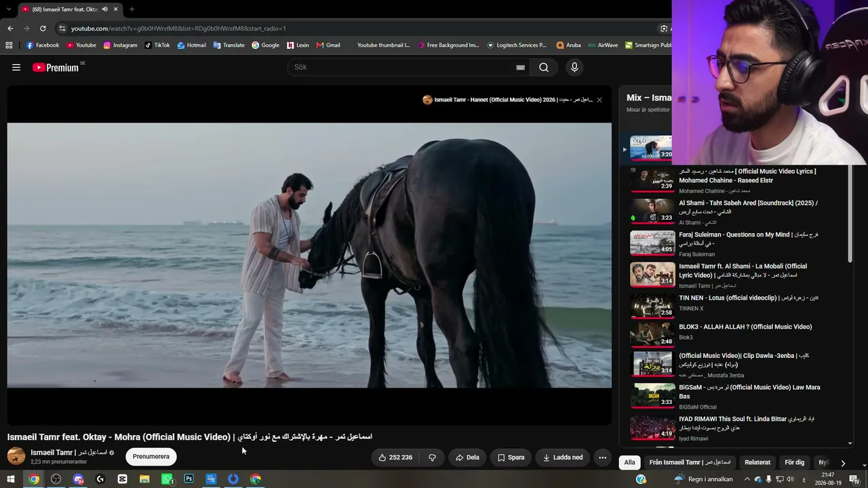Open the Logitech Services bookmark
The height and width of the screenshot is (488, 868).
point(517,45)
